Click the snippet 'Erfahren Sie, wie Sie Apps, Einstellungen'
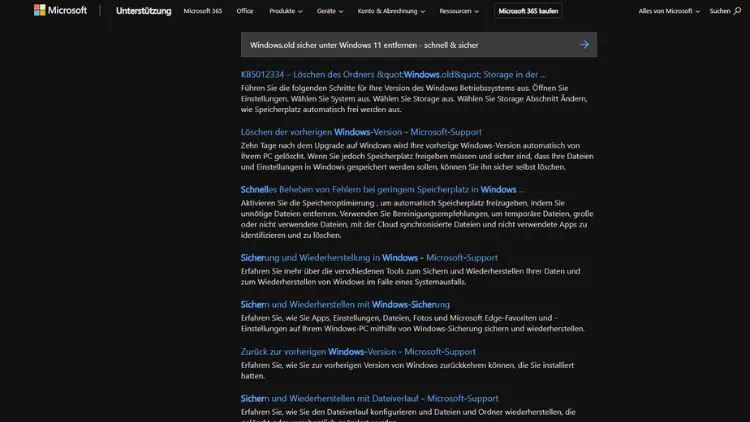Viewport: 750px width, 422px height. (x=413, y=323)
